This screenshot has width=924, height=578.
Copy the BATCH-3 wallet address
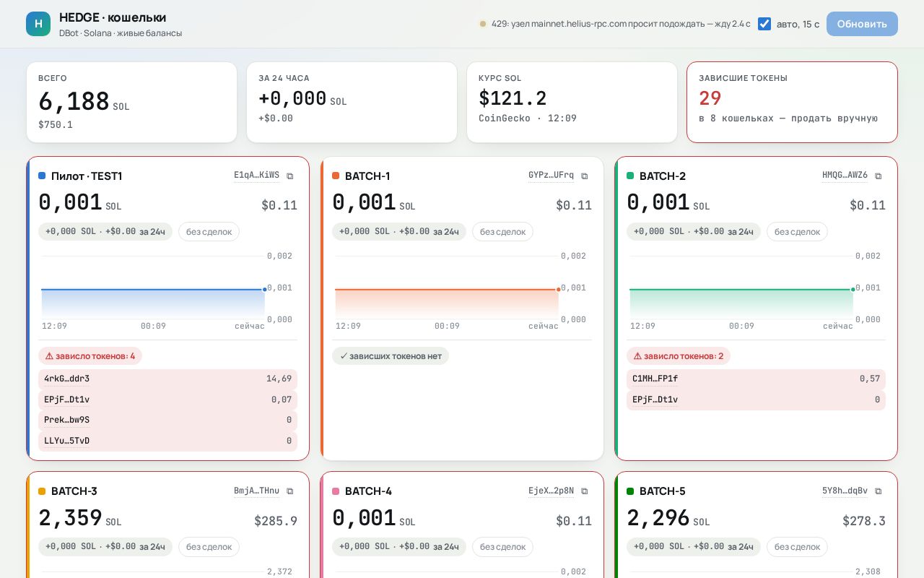click(290, 491)
